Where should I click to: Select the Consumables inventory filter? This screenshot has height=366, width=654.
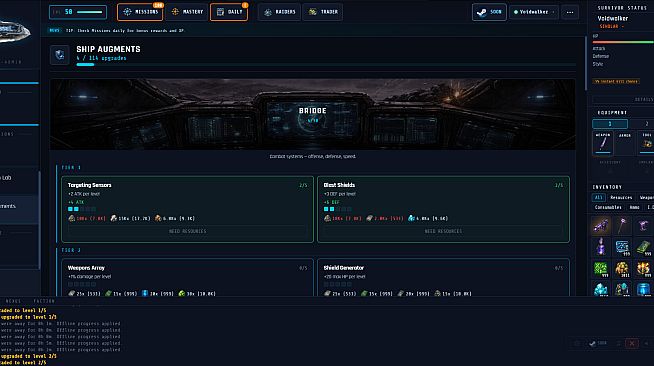(608, 207)
